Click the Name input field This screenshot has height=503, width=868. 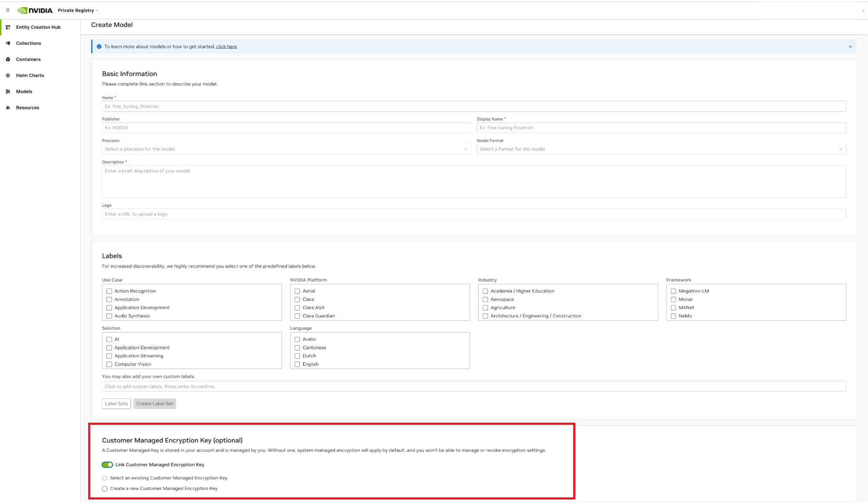[473, 106]
